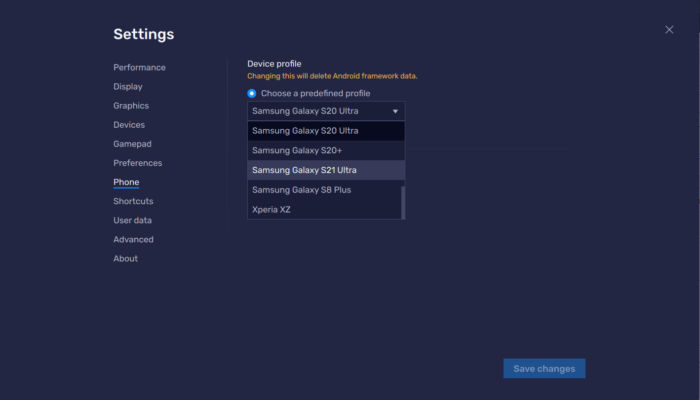Switch to Devices settings

129,125
